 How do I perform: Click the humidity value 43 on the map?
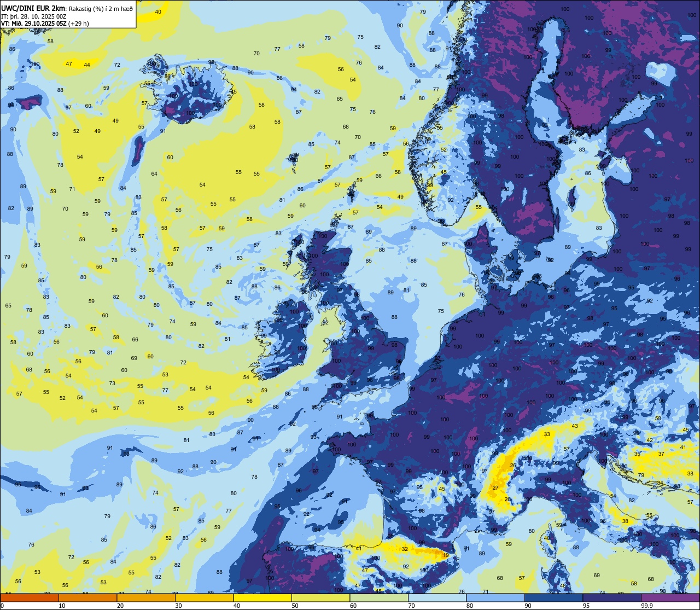pos(575,426)
